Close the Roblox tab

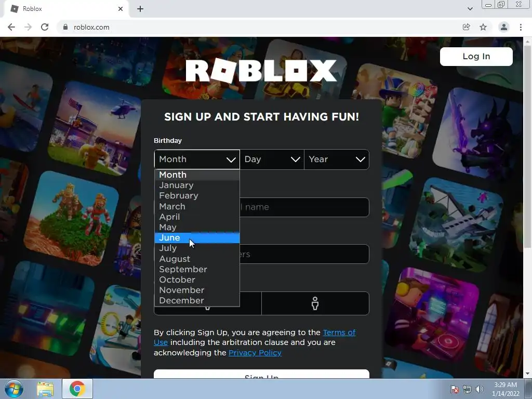pyautogui.click(x=121, y=9)
